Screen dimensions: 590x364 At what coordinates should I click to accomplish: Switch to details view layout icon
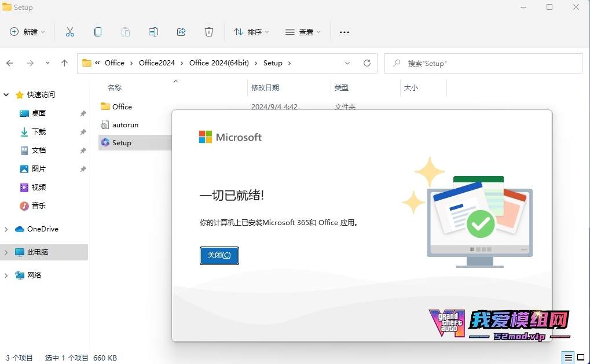pyautogui.click(x=568, y=358)
